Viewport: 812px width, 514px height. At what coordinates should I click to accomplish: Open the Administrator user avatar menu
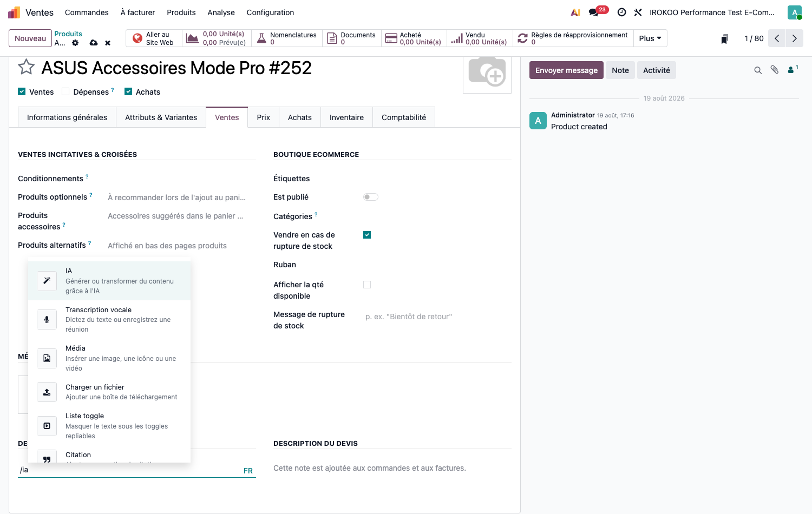794,12
